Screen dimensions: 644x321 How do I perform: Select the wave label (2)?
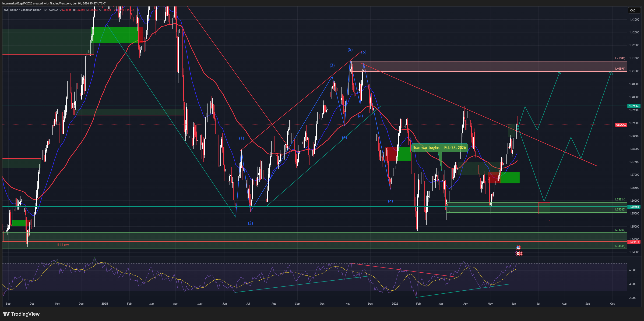click(250, 223)
